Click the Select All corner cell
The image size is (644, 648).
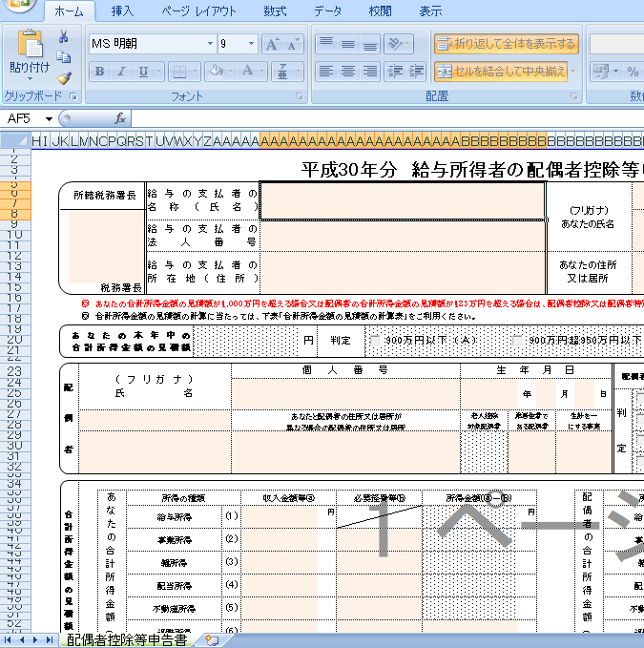tap(15, 140)
